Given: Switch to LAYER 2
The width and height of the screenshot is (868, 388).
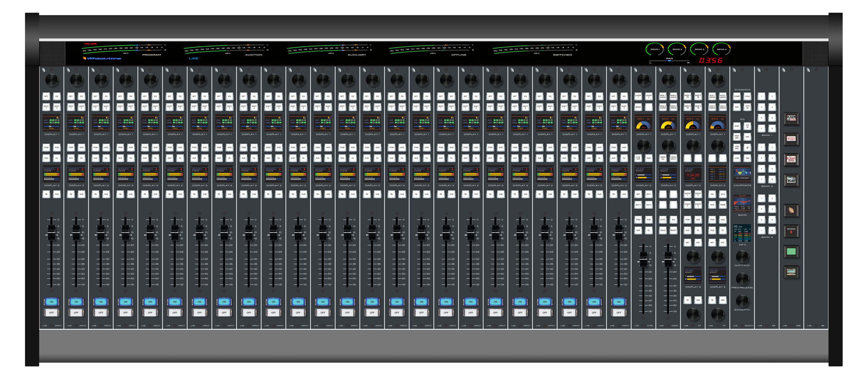Looking at the screenshot, I should [x=648, y=97].
